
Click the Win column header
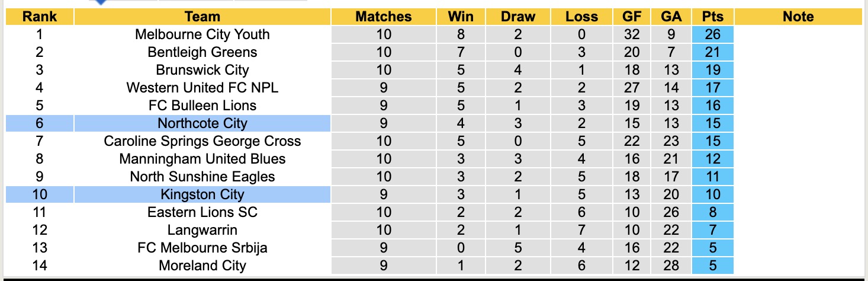click(x=461, y=17)
